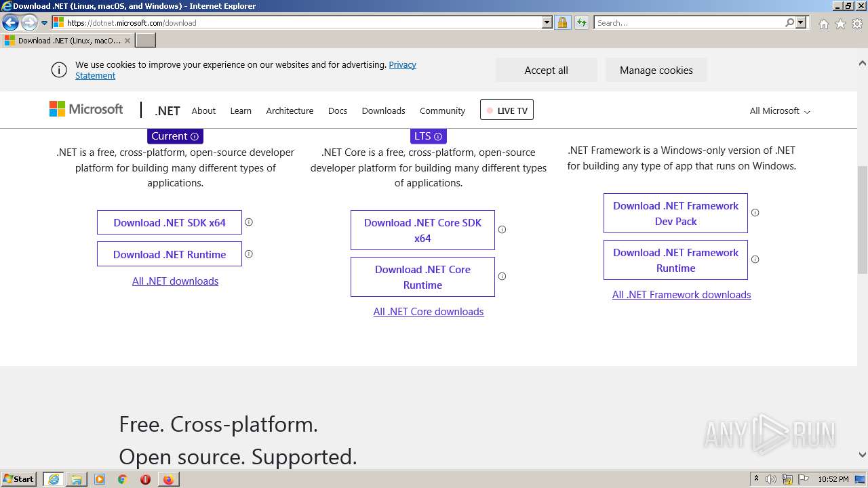Click the Home icon in IE toolbar
This screenshot has width=868, height=488.
pos(823,24)
